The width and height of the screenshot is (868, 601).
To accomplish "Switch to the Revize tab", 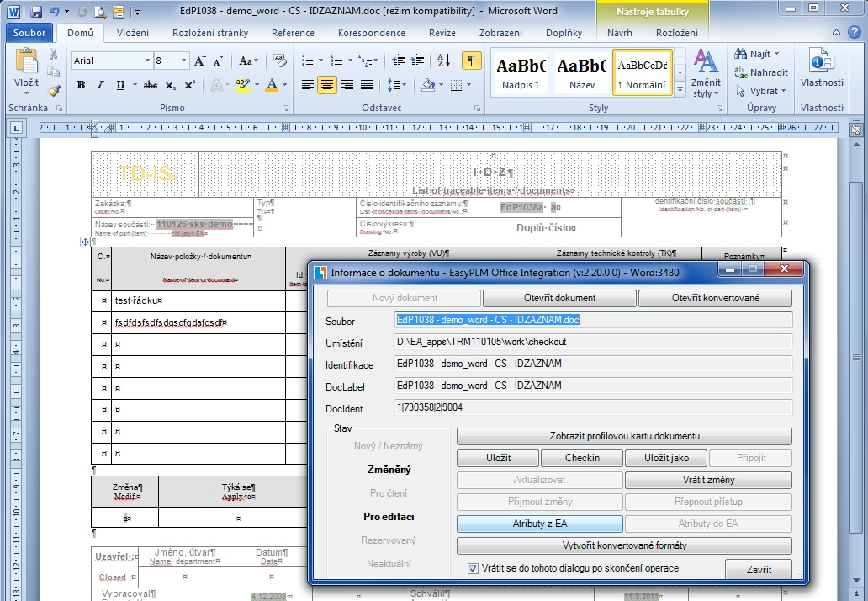I will (x=442, y=33).
